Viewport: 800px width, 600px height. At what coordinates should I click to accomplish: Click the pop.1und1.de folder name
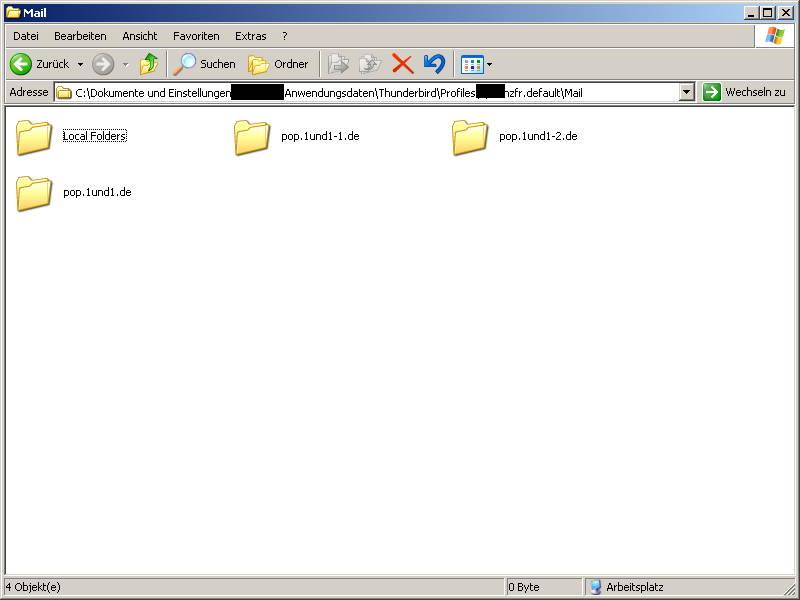pos(97,192)
